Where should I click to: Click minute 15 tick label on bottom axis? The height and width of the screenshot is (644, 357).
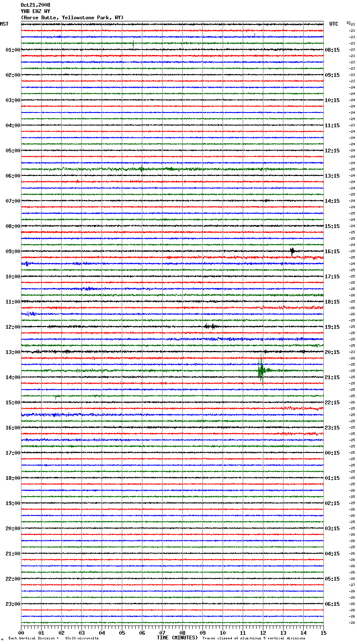click(323, 633)
